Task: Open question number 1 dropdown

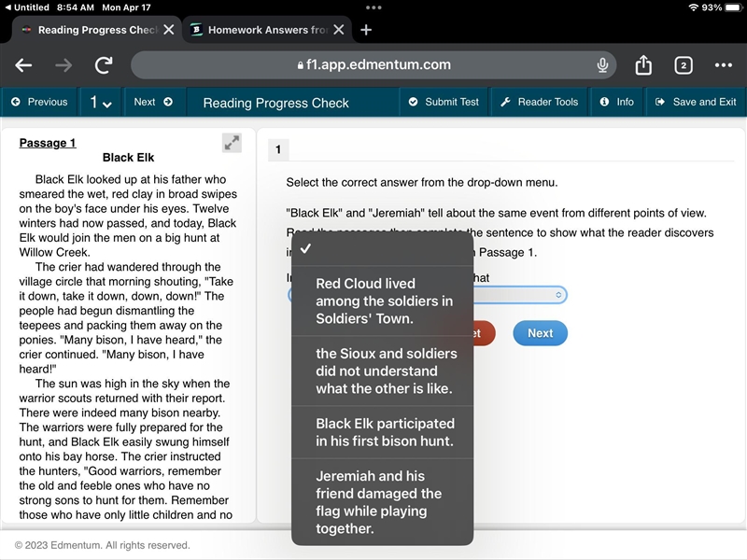Action: pos(101,102)
